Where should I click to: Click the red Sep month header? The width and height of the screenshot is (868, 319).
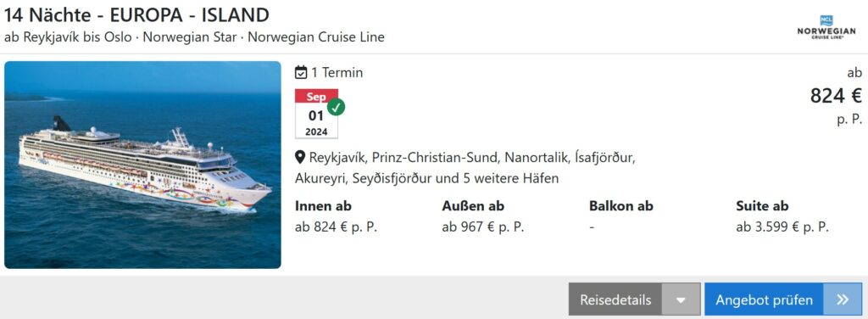pyautogui.click(x=317, y=97)
